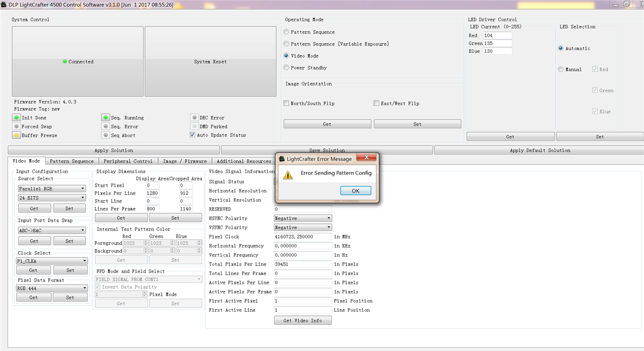Click the DLP LightCrafter app icon in title bar

click(x=4, y=4)
